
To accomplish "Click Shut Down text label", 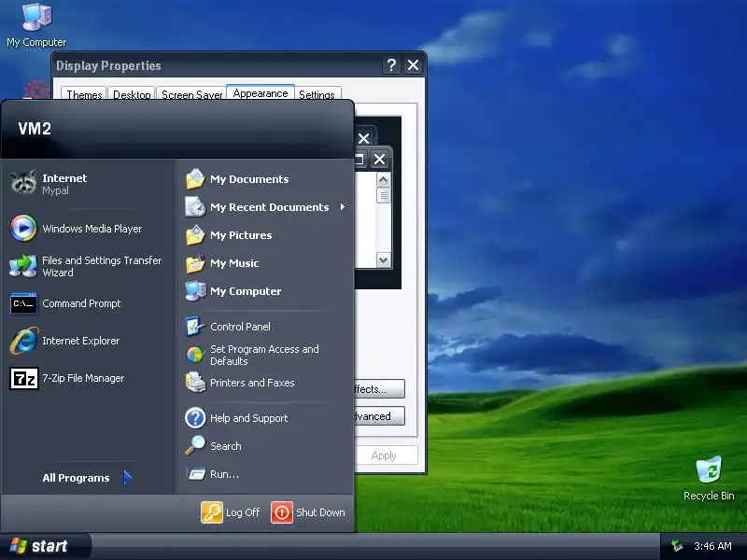I will [320, 512].
